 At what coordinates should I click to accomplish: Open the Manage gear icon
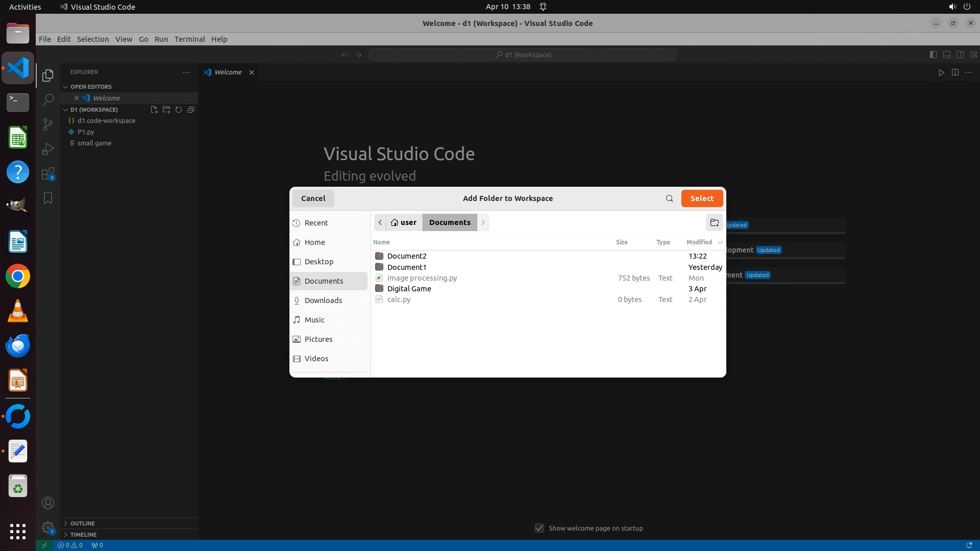tap(48, 528)
